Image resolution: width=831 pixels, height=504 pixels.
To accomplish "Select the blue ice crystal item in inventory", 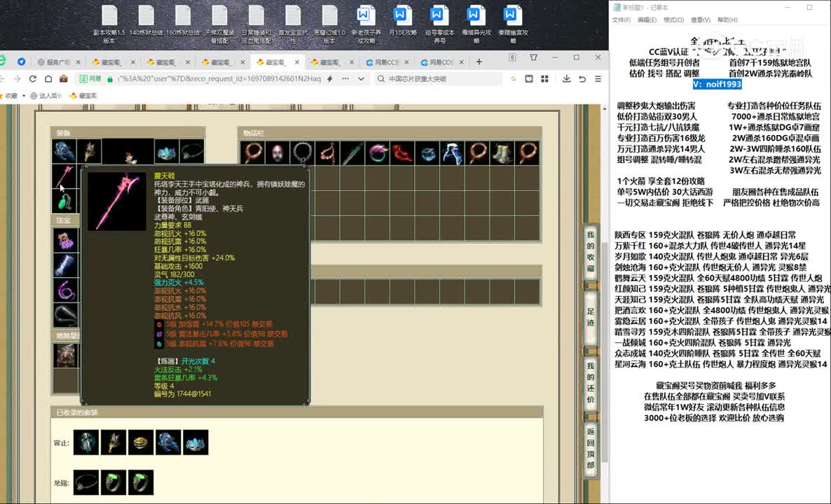I will pos(427,153).
